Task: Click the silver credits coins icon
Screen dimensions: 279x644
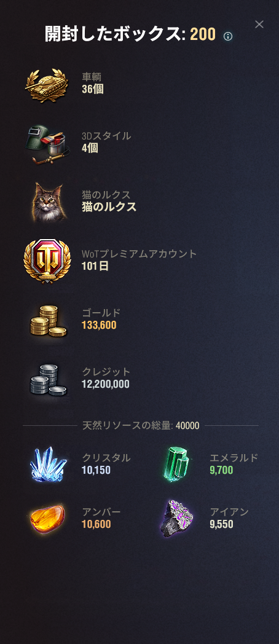Action: pyautogui.click(x=49, y=380)
